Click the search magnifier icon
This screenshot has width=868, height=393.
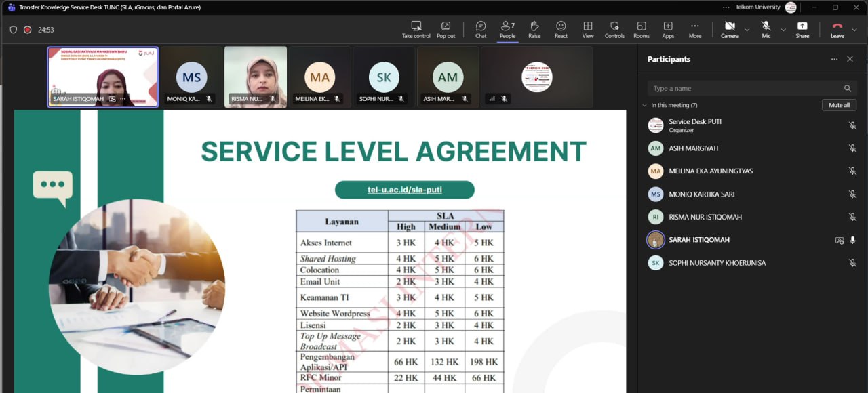pyautogui.click(x=847, y=88)
